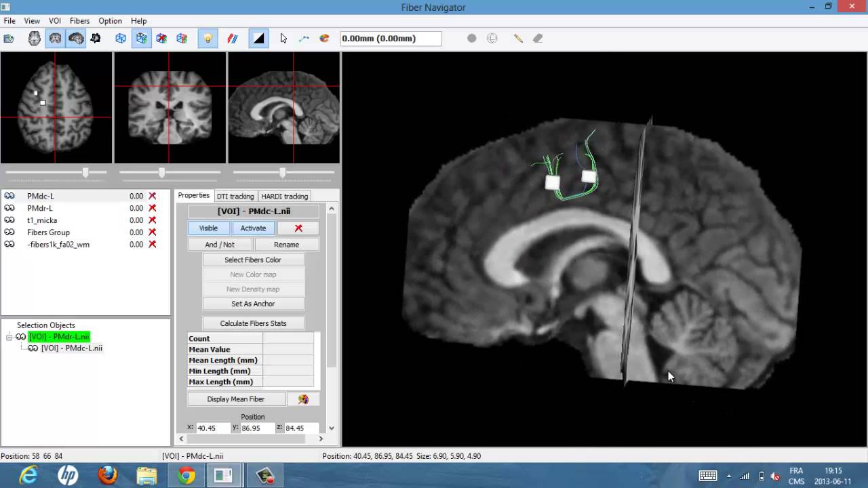The image size is (868, 488).
Task: Click the properties panel scroll up arrow
Action: (332, 209)
